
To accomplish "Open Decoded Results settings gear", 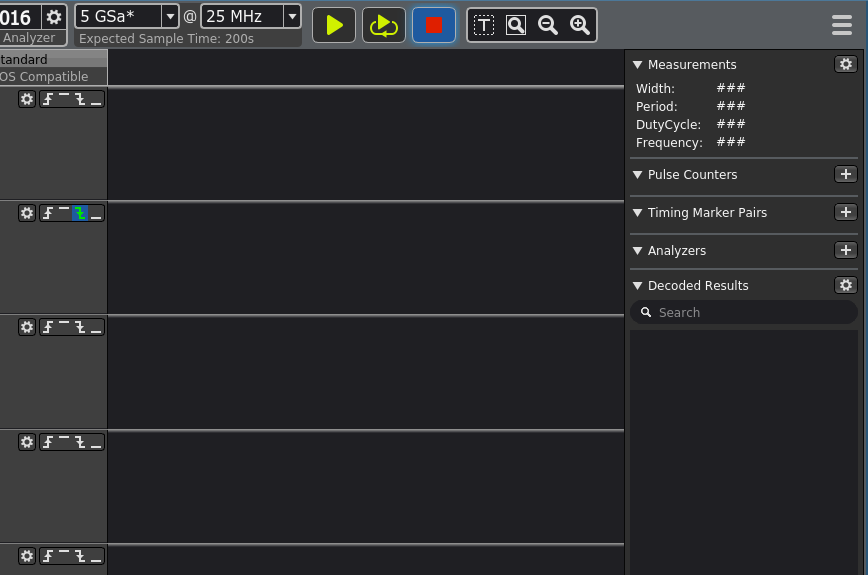I will coord(846,285).
